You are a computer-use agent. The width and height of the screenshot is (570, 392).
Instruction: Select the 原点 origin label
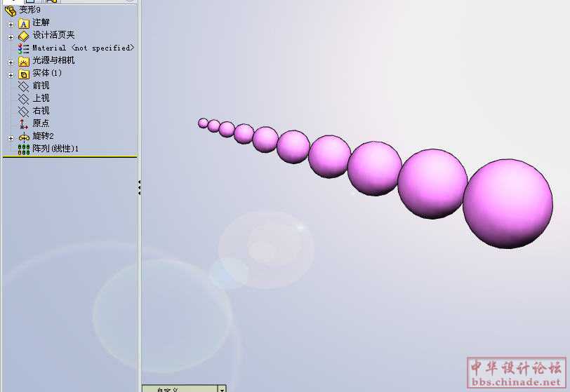[41, 123]
